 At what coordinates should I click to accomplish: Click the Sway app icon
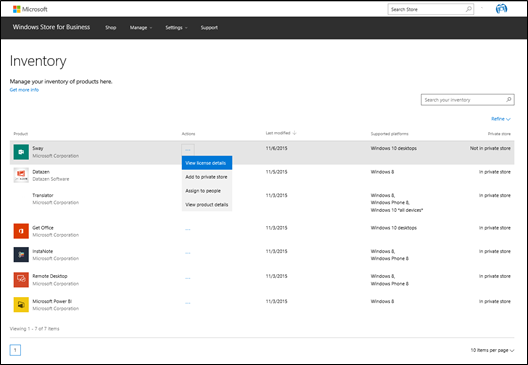[21, 152]
